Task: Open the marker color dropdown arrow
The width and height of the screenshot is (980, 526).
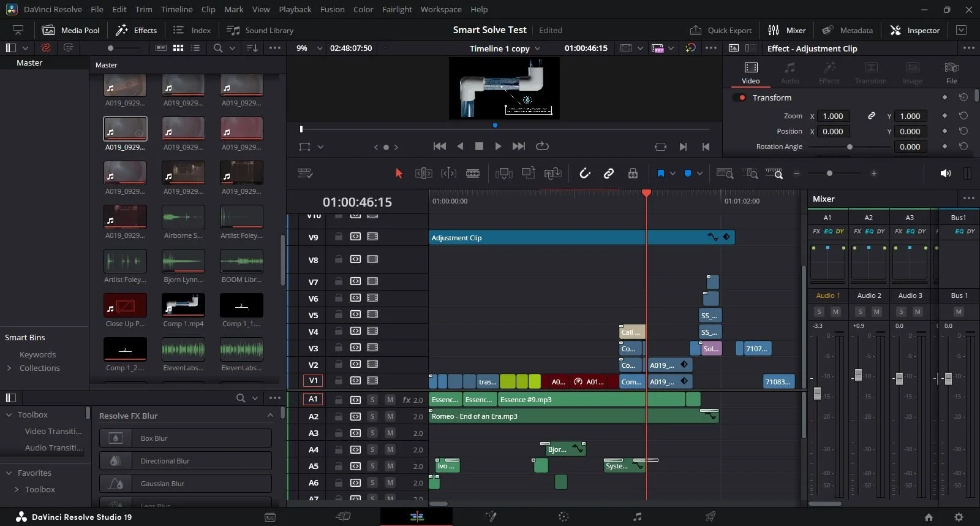Action: [699, 173]
